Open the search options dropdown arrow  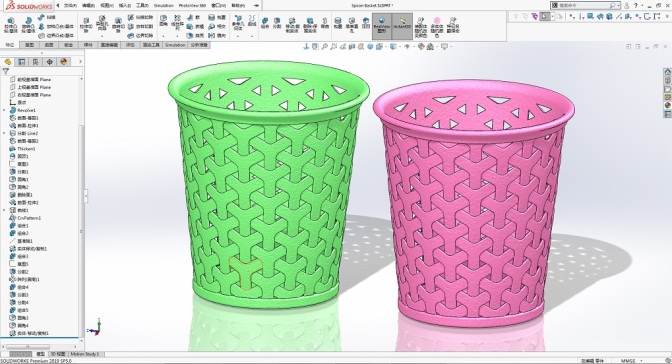click(619, 6)
